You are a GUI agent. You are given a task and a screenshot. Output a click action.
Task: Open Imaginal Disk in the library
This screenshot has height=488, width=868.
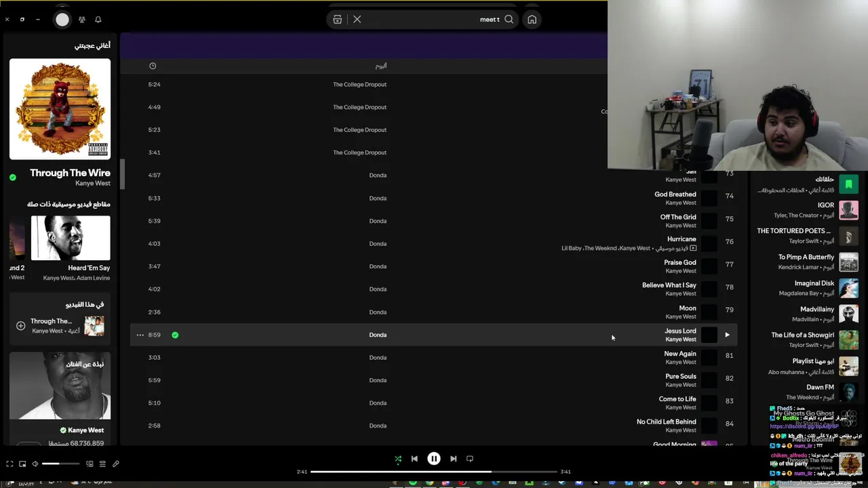coord(808,288)
